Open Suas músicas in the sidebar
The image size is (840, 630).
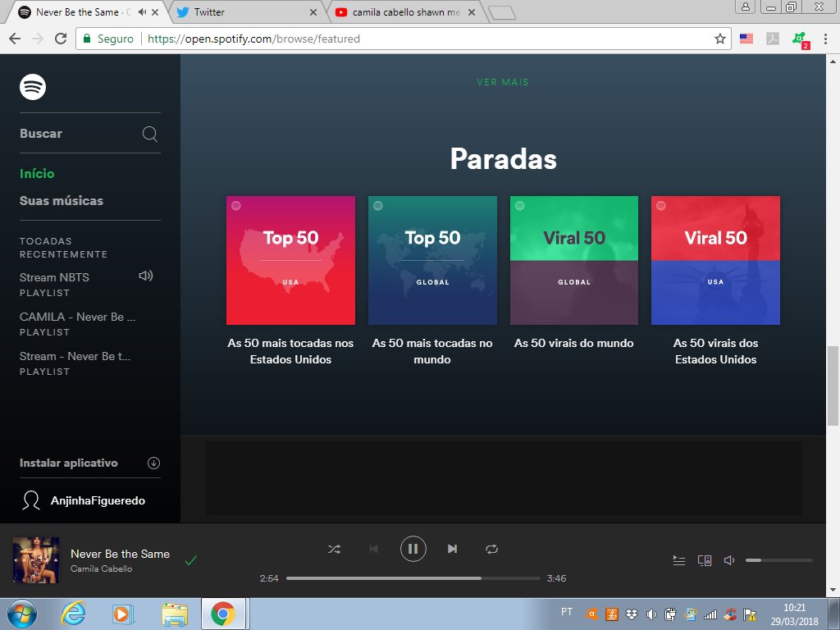tap(62, 201)
